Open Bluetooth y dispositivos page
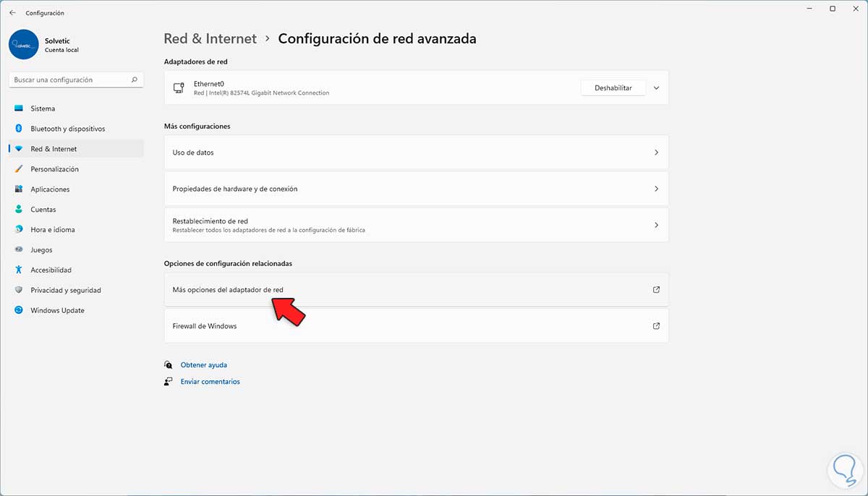The width and height of the screenshot is (868, 496). [77, 129]
